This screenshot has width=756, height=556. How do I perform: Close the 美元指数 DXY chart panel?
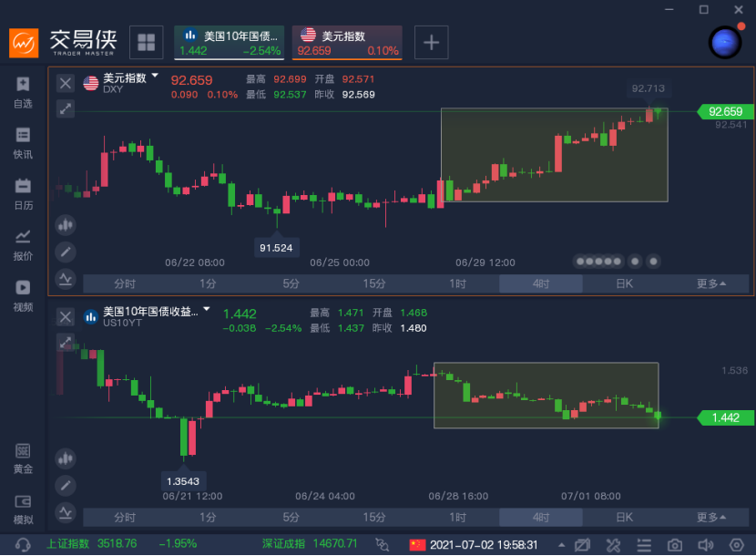point(66,83)
